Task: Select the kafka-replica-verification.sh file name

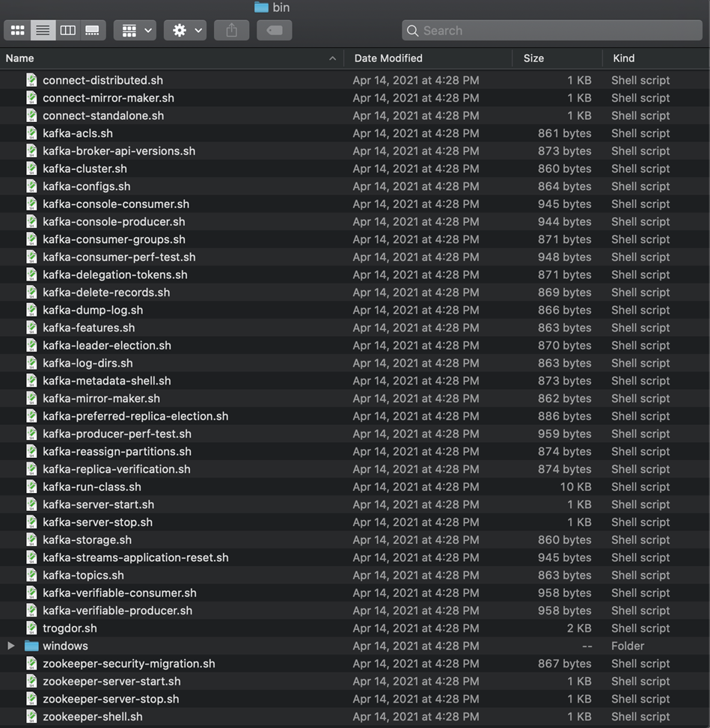Action: point(117,469)
